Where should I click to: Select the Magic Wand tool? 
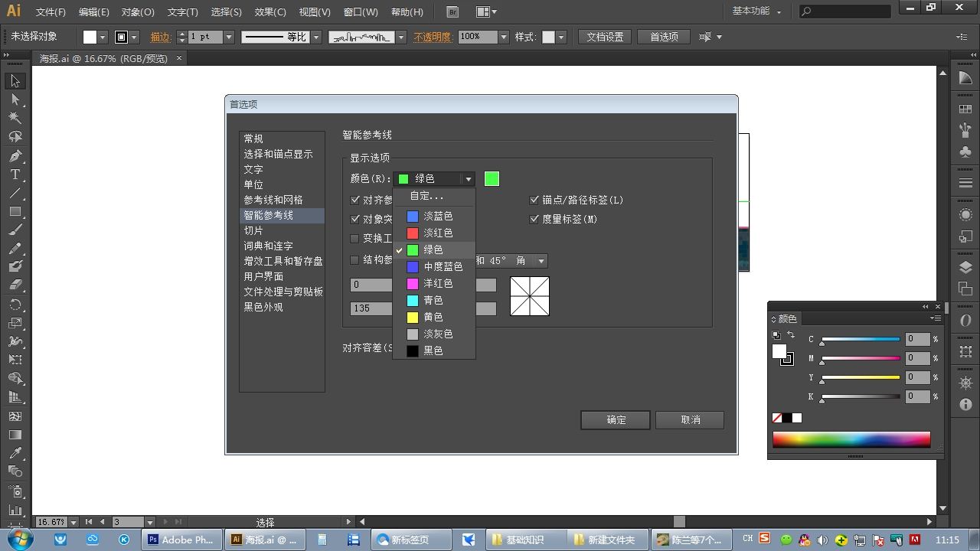(x=15, y=118)
